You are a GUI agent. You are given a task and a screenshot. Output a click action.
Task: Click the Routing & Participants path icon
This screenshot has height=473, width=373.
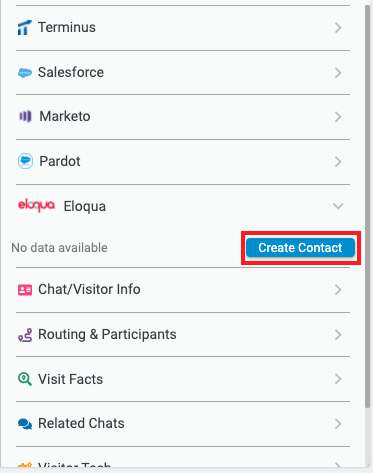click(25, 335)
